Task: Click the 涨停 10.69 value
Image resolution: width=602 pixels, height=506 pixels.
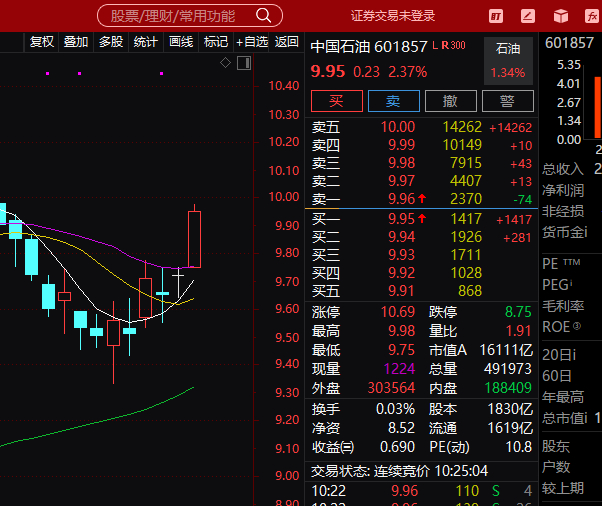Action: [x=398, y=312]
